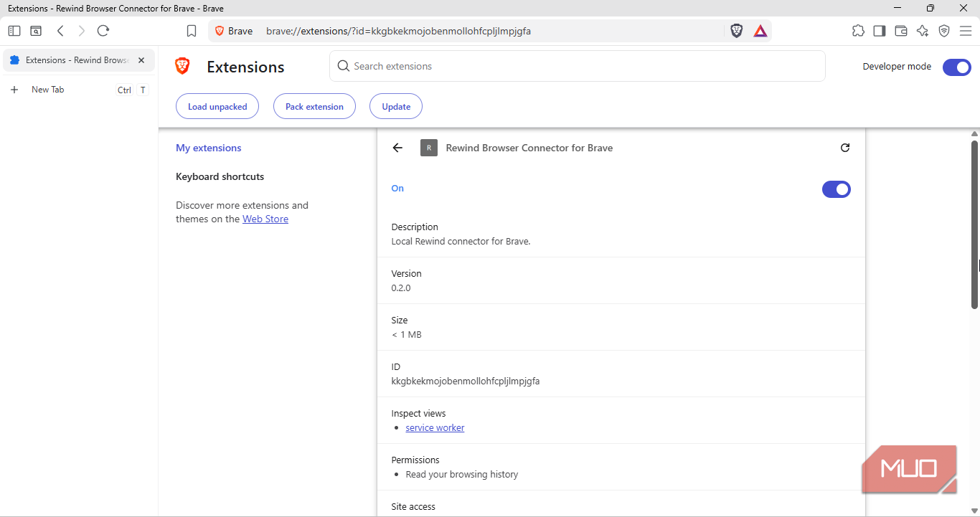Screen dimensions: 980x517
Task: Click the Load unpacked button
Action: coord(217,107)
